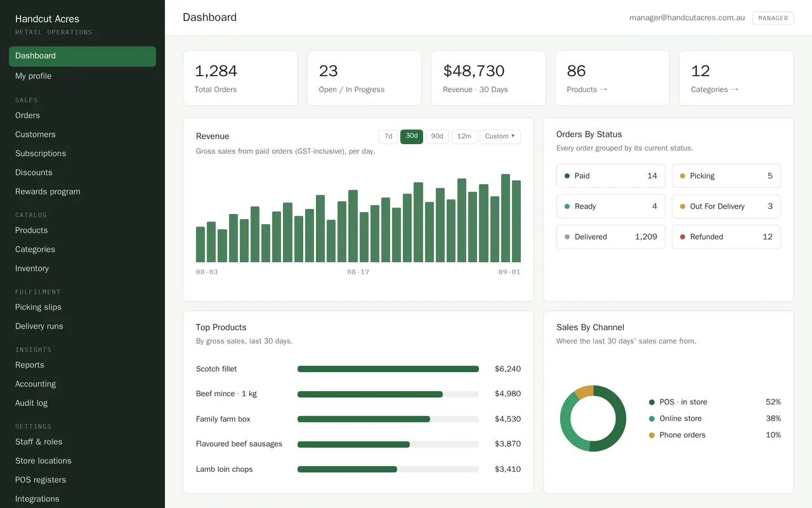812x508 pixels.
Task: Select the 30d revenue range
Action: click(412, 137)
